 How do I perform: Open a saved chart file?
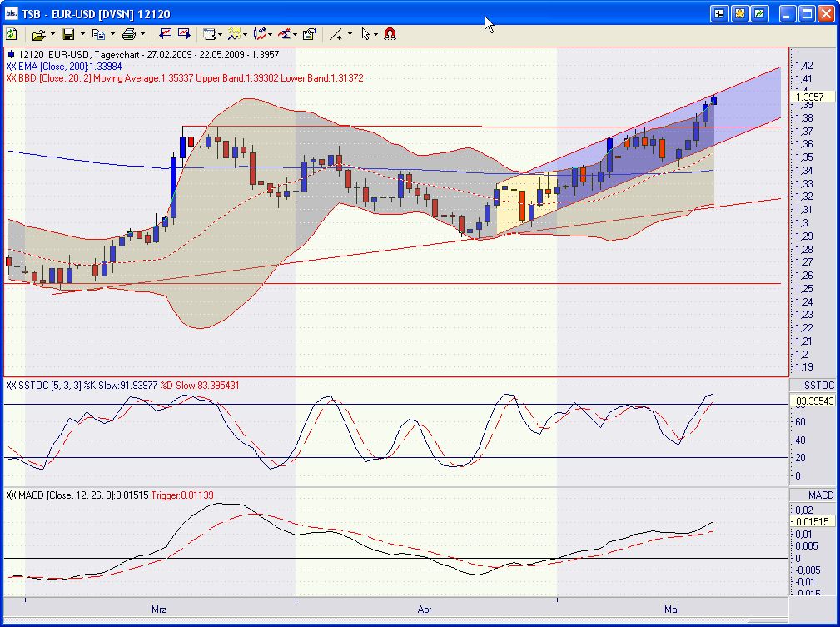[40, 33]
